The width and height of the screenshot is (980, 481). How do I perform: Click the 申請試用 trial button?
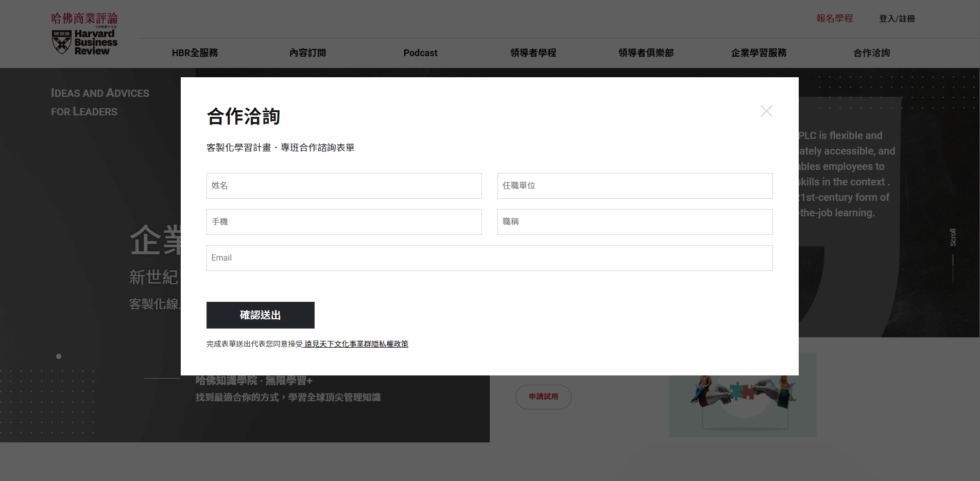point(543,397)
